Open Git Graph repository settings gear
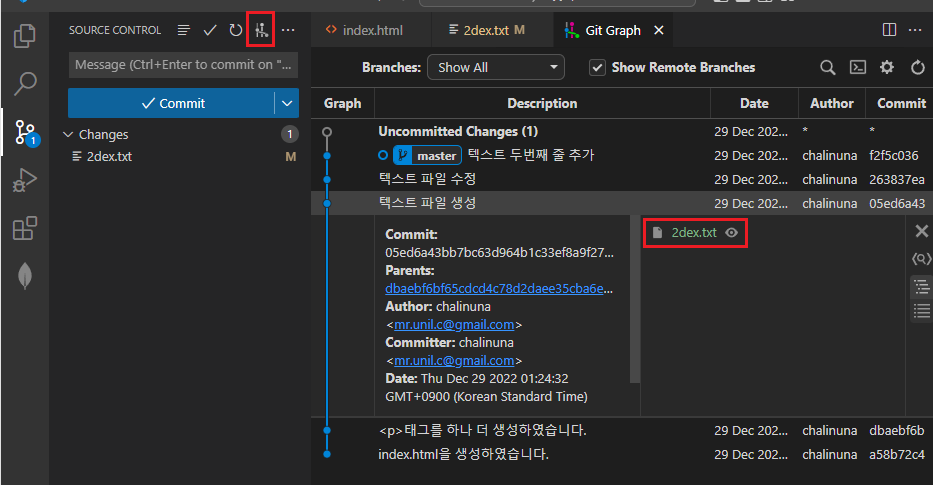933x485 pixels. click(887, 67)
